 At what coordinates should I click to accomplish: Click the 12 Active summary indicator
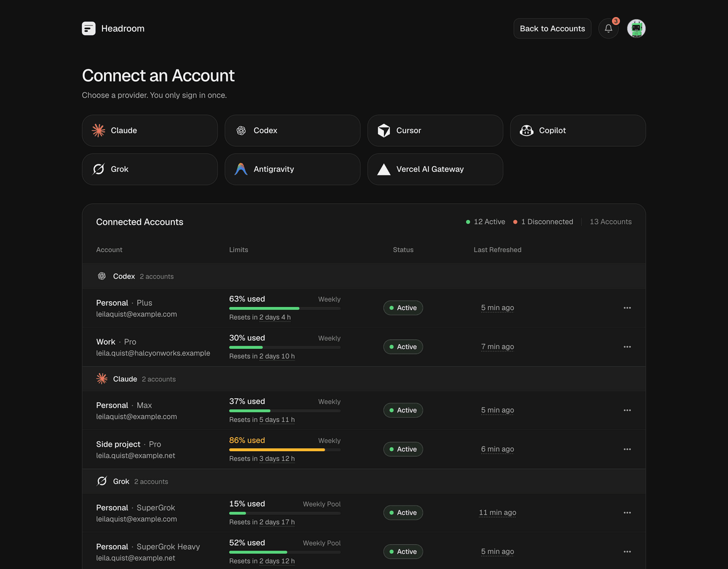click(486, 222)
